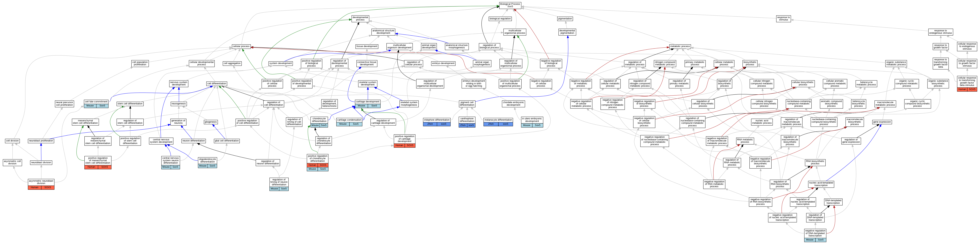The height and width of the screenshot is (244, 980).
Task: Select the 'primary metabolic process' node
Action: pos(695,64)
